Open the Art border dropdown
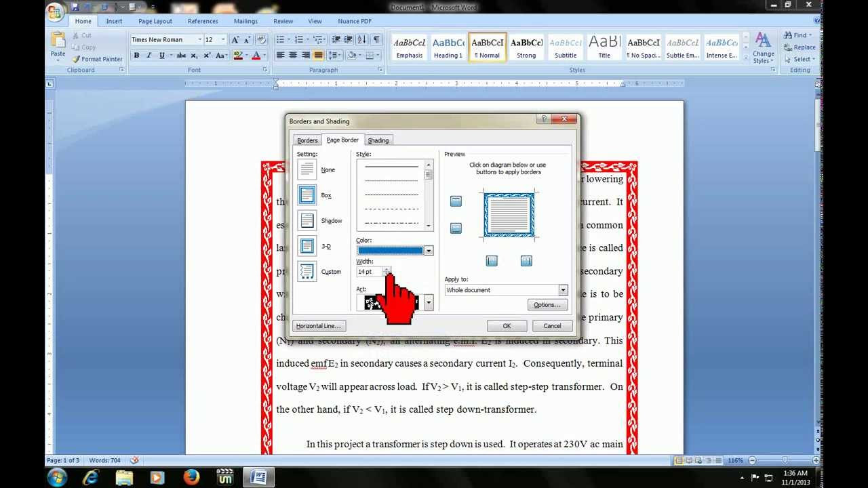868x488 pixels. point(429,303)
